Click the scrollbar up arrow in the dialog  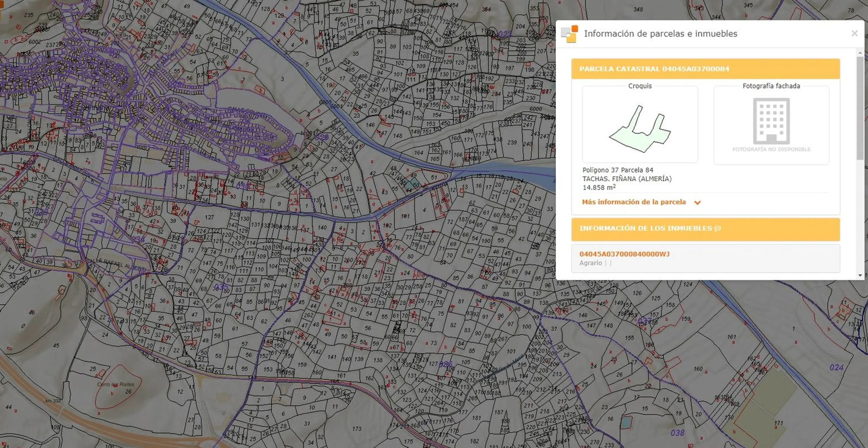(860, 53)
